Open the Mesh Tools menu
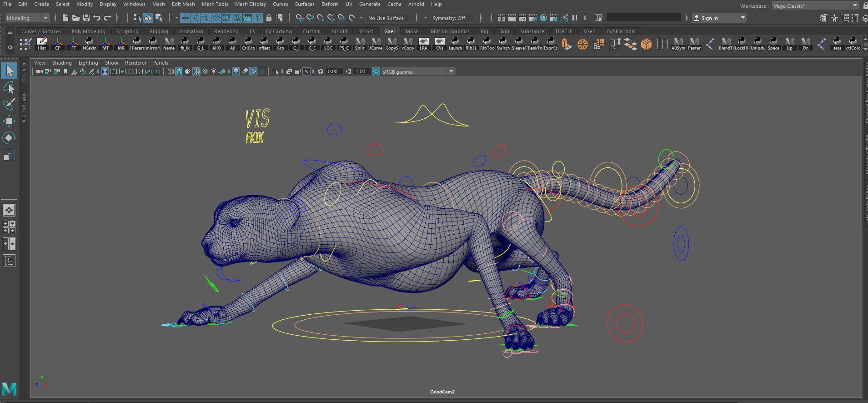This screenshot has height=403, width=868. [x=215, y=4]
